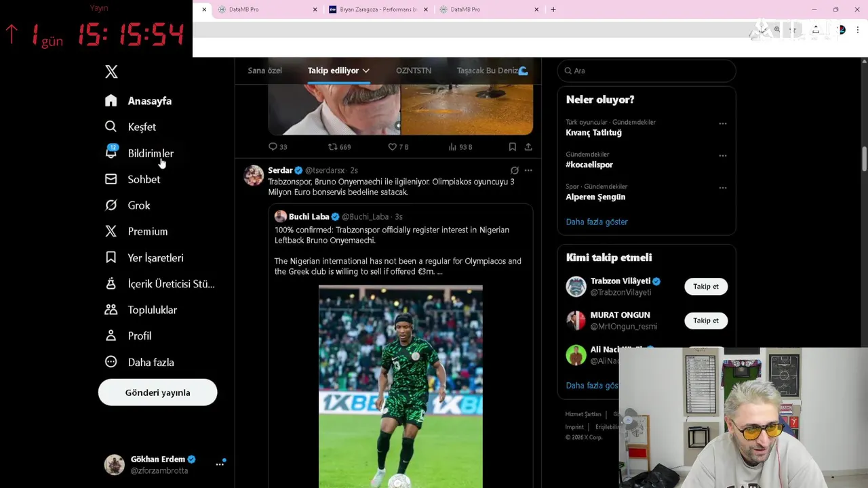Click Serdar's post text about Trabzonspor
This screenshot has width=868, height=488.
pyautogui.click(x=391, y=187)
